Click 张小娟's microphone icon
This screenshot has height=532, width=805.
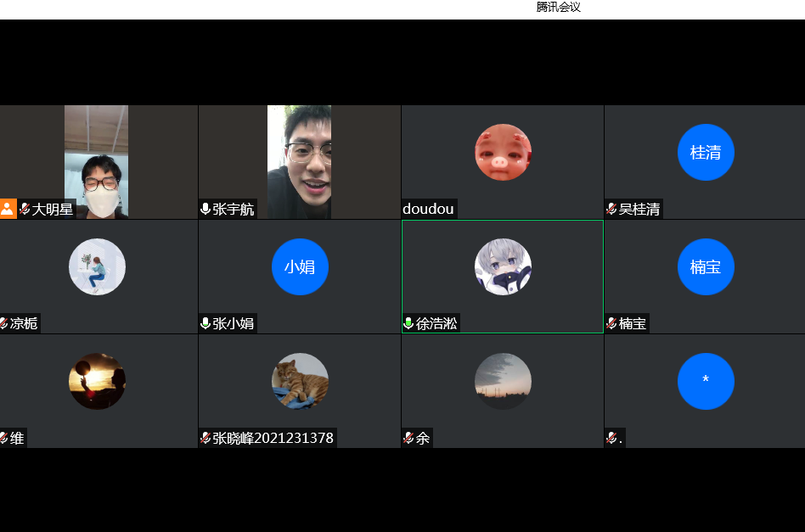(205, 323)
